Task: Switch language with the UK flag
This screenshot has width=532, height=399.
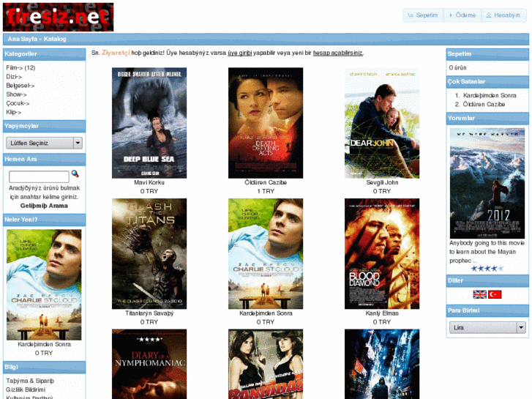Action: pos(480,294)
